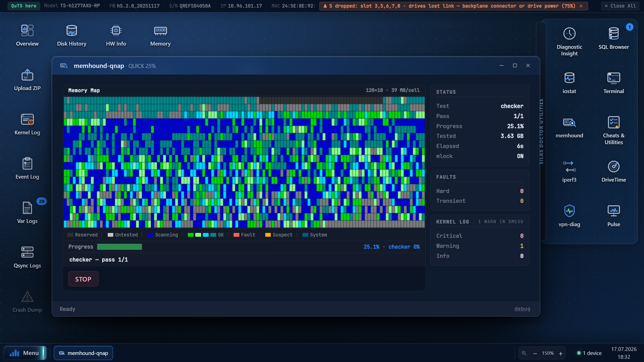Click the Memory Map heading
Image resolution: width=644 pixels, height=362 pixels.
84,90
